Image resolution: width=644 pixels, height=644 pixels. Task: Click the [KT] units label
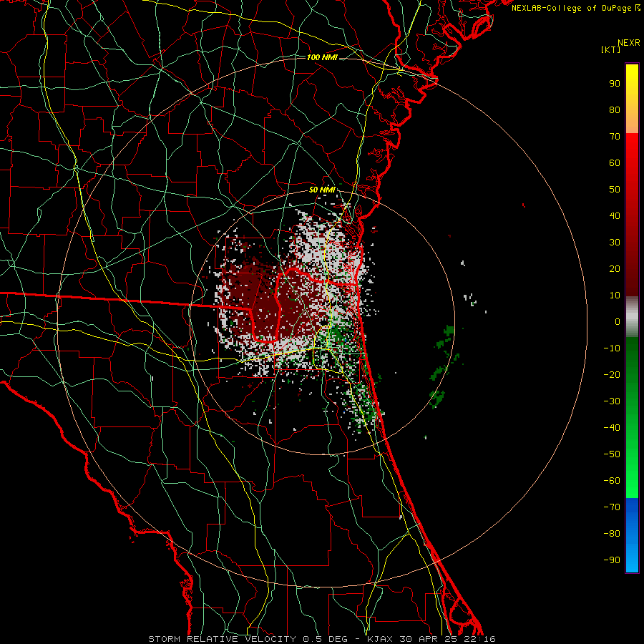point(610,49)
